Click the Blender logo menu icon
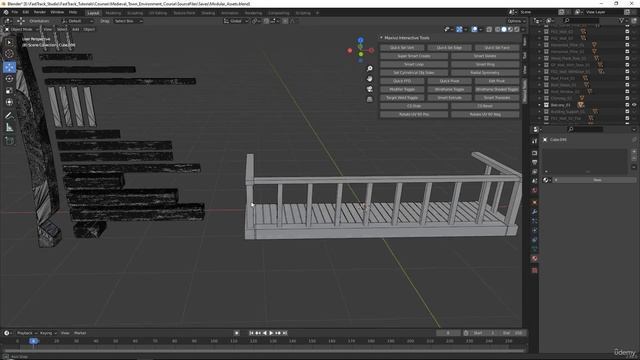This screenshot has height=360, width=640. coord(6,12)
